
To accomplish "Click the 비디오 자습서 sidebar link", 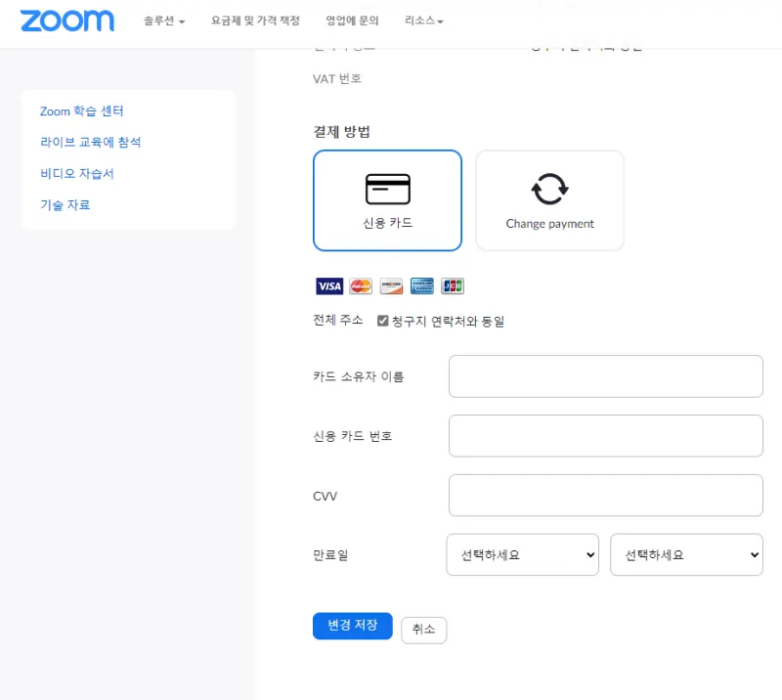I will 74,173.
